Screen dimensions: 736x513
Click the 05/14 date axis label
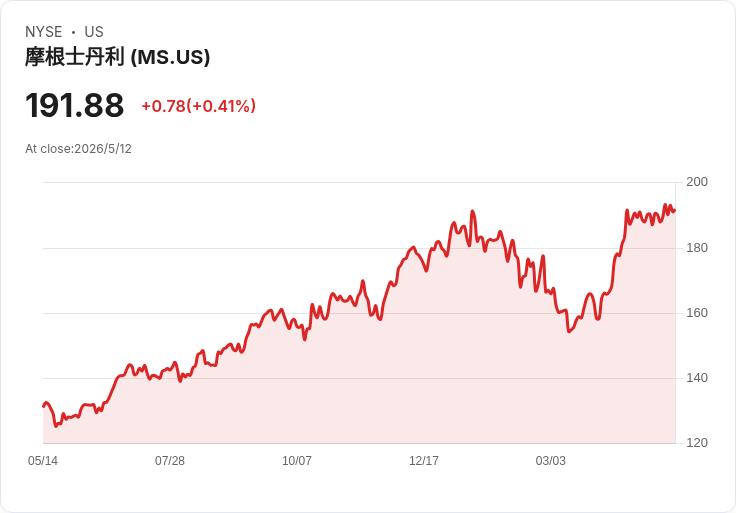tap(43, 461)
